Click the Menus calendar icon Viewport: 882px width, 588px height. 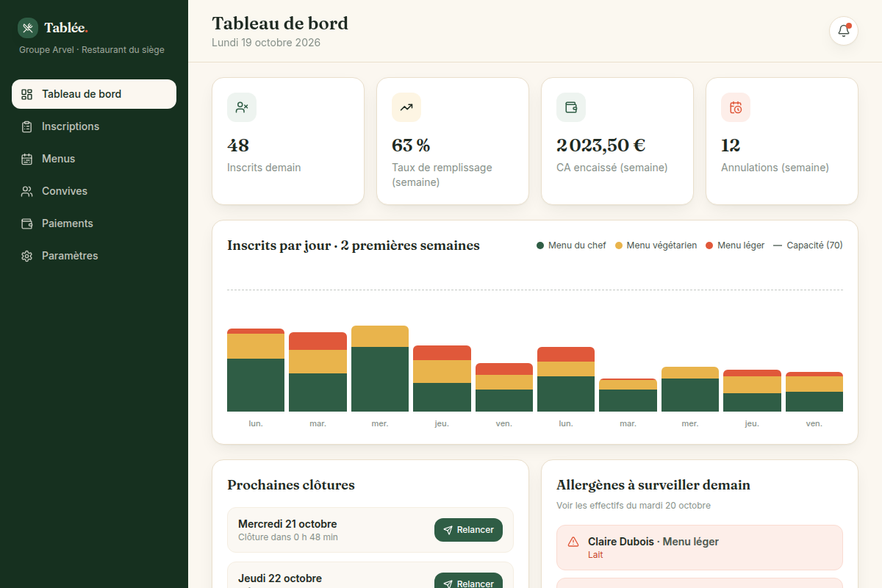tap(27, 159)
